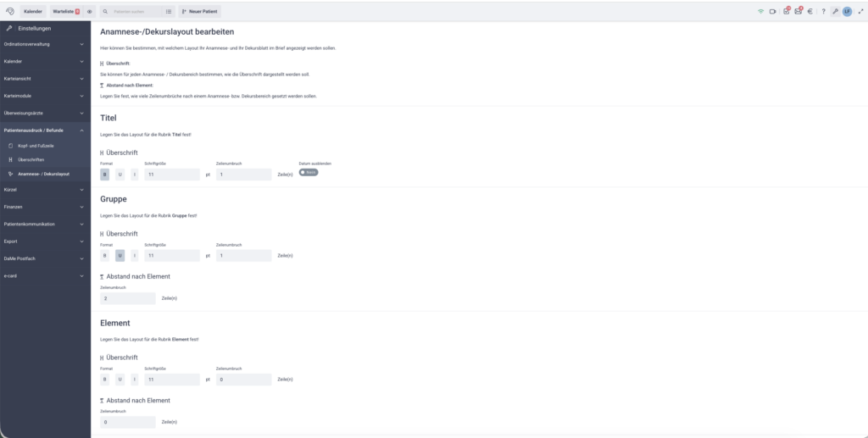Toggle the Datum ausblenden switch

[308, 172]
